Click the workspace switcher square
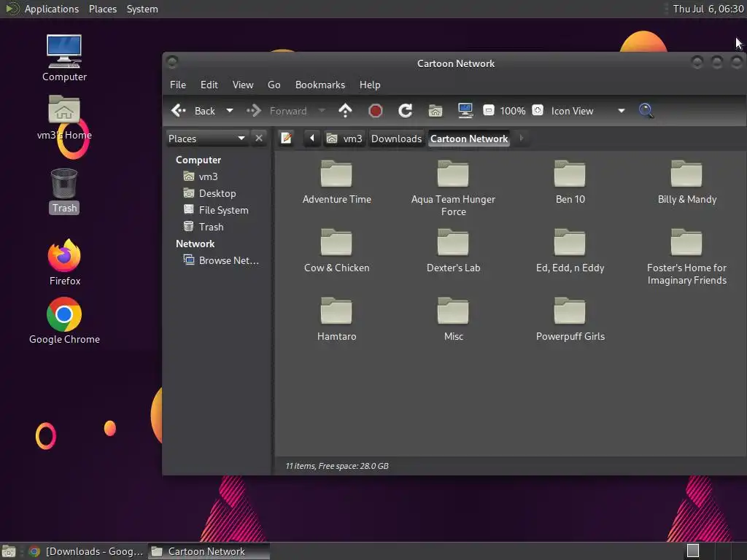Image resolution: width=747 pixels, height=560 pixels. coord(693,551)
